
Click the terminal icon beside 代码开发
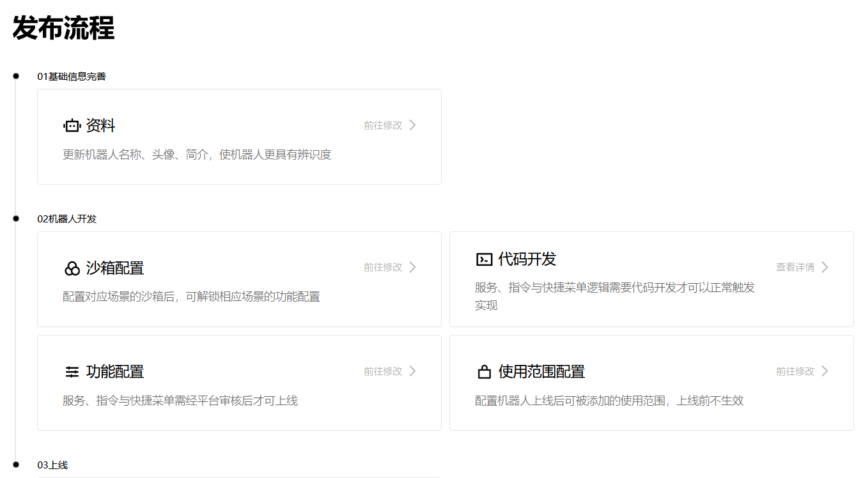click(x=484, y=259)
